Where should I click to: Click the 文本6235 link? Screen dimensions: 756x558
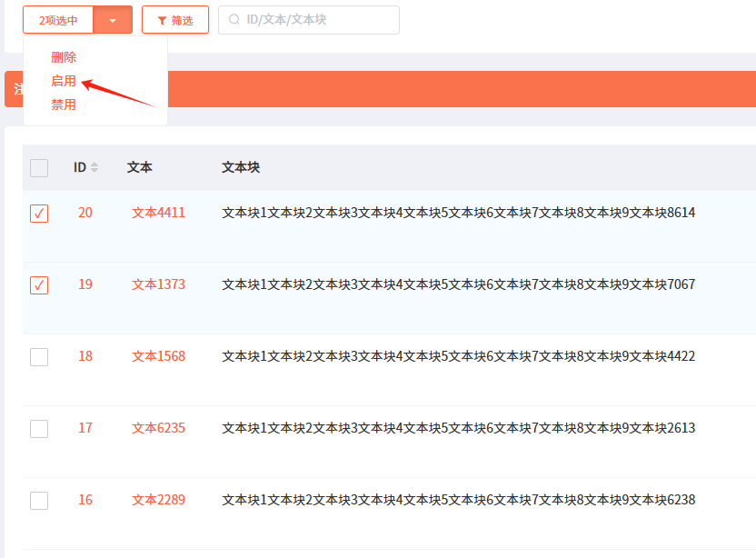click(158, 428)
